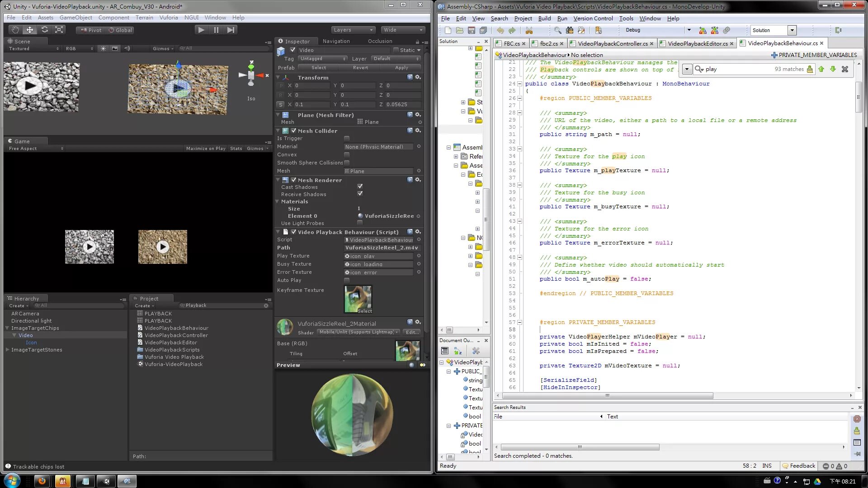Image resolution: width=868 pixels, height=488 pixels.
Task: Click Undo arrow in MonoDevelop toolbar
Action: point(500,30)
